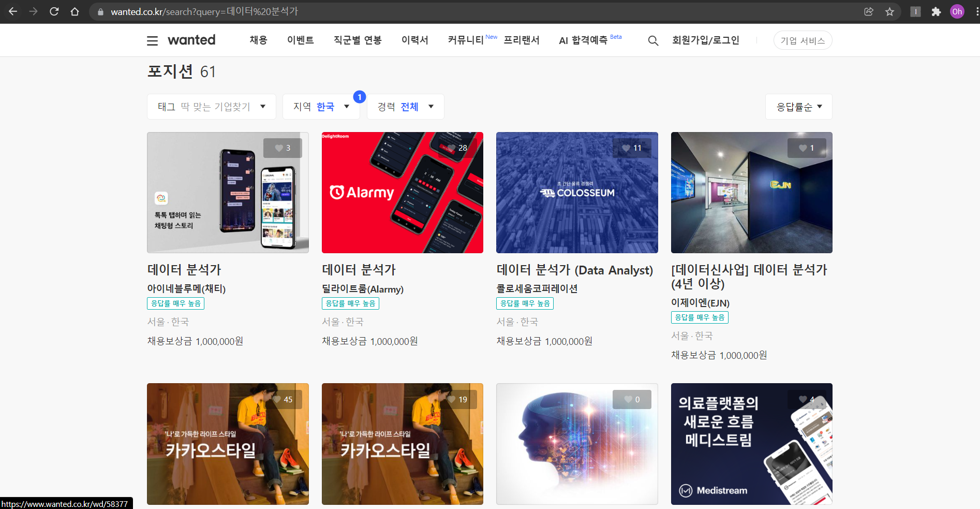The width and height of the screenshot is (980, 509).
Task: Open Chrome menu three-dots at far right
Action: point(976,11)
